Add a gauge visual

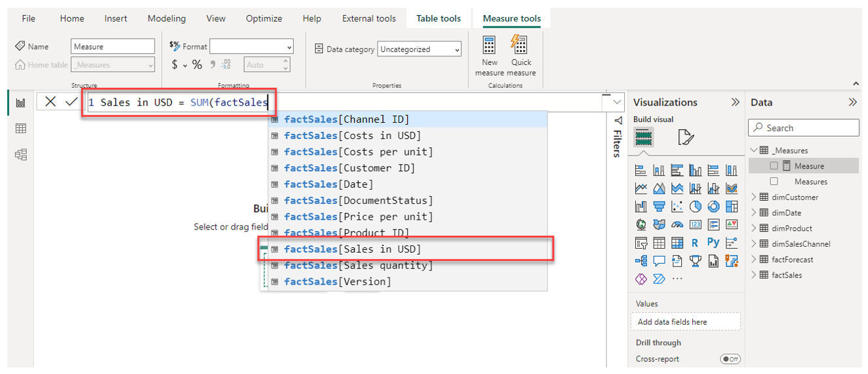click(x=677, y=224)
